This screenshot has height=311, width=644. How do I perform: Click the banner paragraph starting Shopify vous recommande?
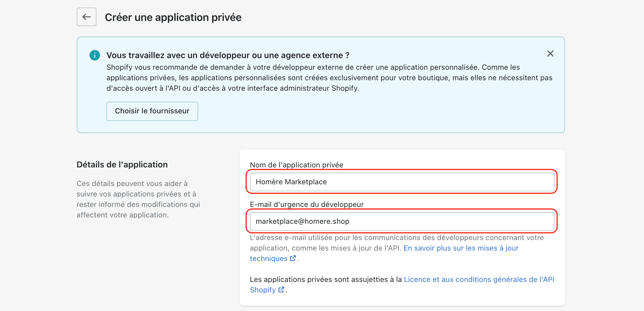(x=329, y=78)
